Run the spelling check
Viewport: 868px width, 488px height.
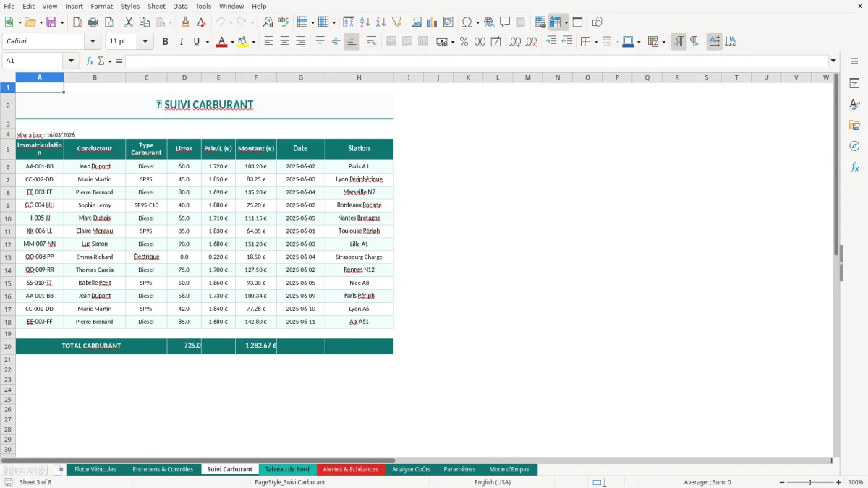(x=283, y=22)
